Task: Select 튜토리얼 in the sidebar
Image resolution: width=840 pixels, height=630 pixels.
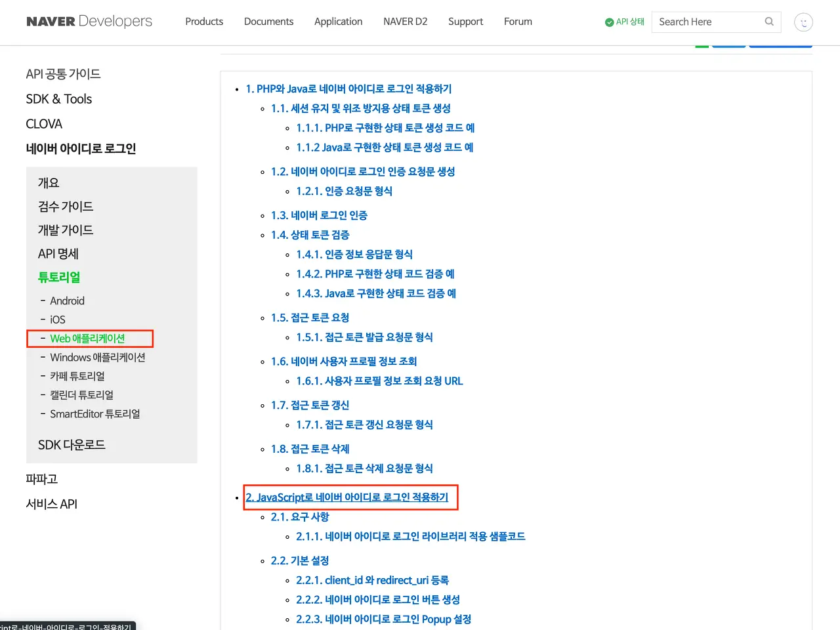Action: (59, 278)
